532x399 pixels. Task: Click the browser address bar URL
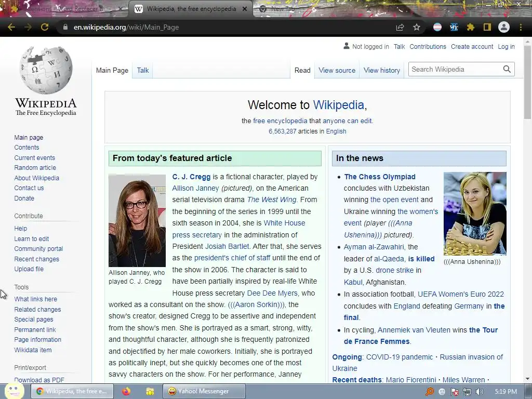coord(126,27)
